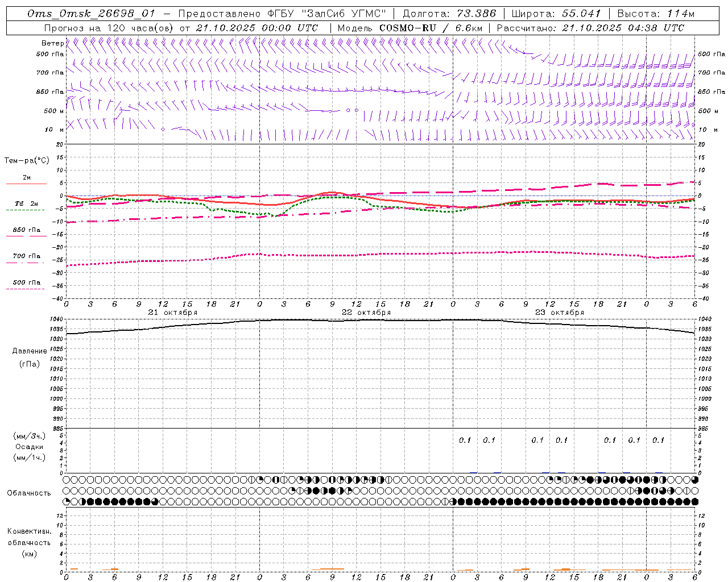Click the Высота: 114м header field
Screen dimensions: 728x582
[x=656, y=14]
